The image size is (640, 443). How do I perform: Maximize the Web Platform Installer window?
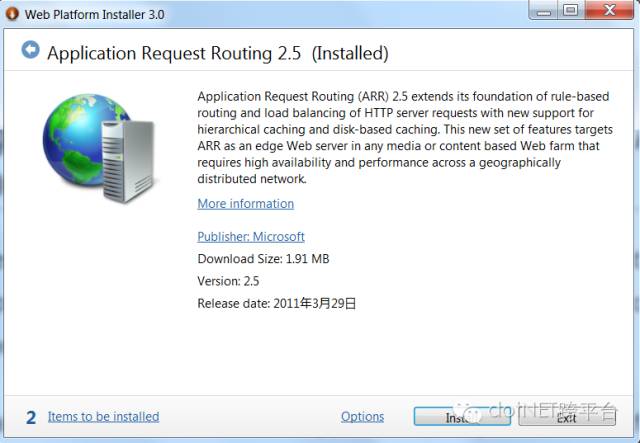[x=571, y=11]
